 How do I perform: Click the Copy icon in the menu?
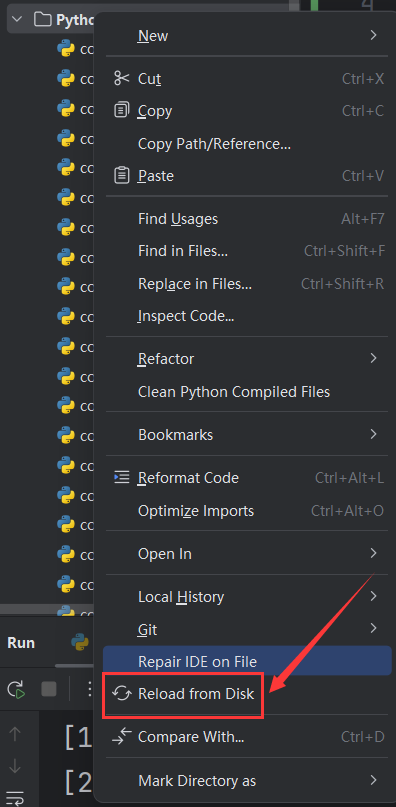[x=122, y=111]
